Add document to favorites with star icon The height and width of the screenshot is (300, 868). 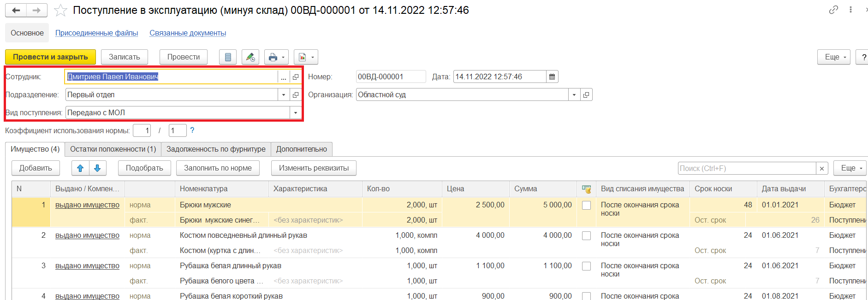[60, 10]
